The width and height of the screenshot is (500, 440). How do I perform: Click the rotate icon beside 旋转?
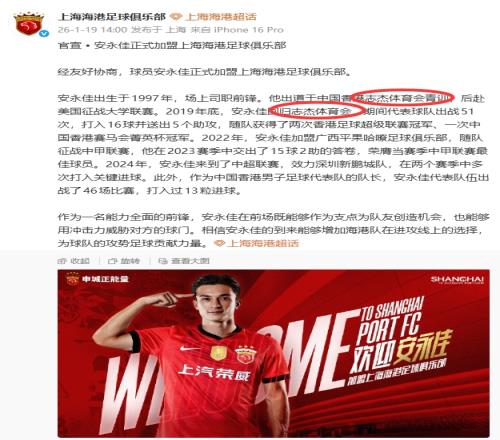pos(113,261)
